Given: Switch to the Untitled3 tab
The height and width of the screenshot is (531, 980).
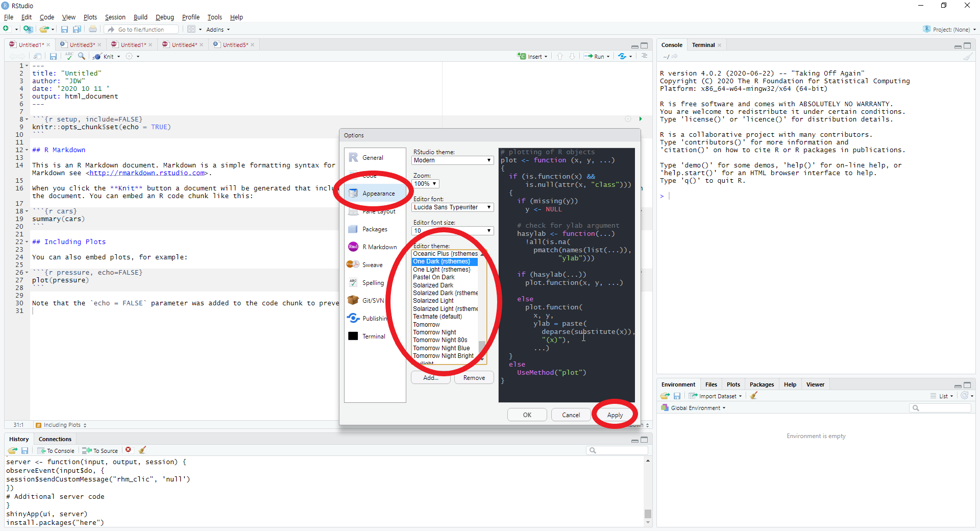Looking at the screenshot, I should 82,44.
